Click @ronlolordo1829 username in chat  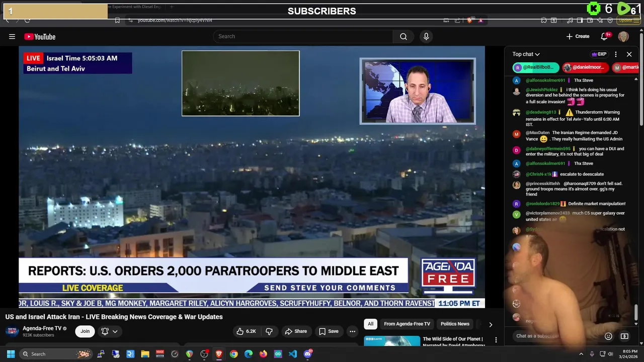click(542, 204)
